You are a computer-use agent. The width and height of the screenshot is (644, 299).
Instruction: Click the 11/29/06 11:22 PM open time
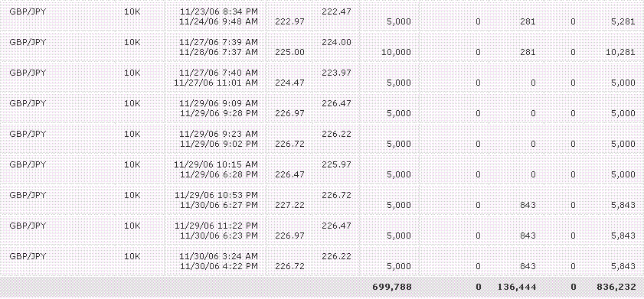click(216, 226)
